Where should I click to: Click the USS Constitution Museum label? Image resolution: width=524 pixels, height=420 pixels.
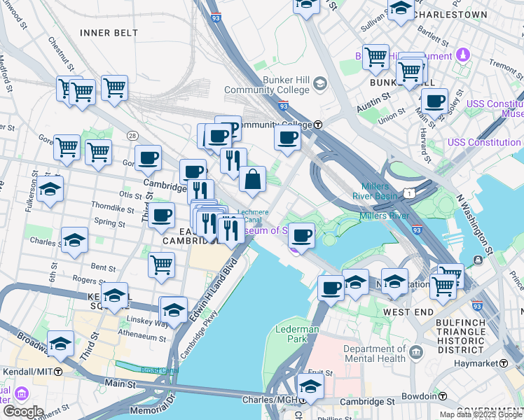[495, 108]
